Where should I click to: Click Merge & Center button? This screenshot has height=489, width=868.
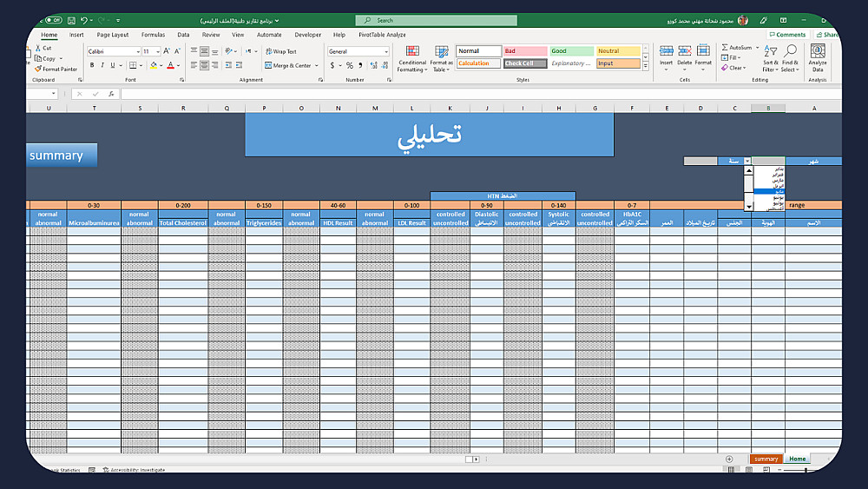tap(288, 65)
